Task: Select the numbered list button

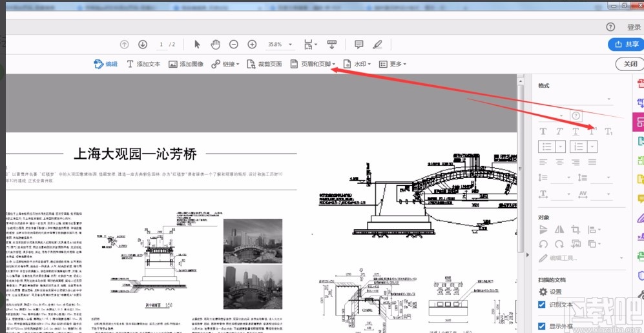Action: pyautogui.click(x=578, y=146)
